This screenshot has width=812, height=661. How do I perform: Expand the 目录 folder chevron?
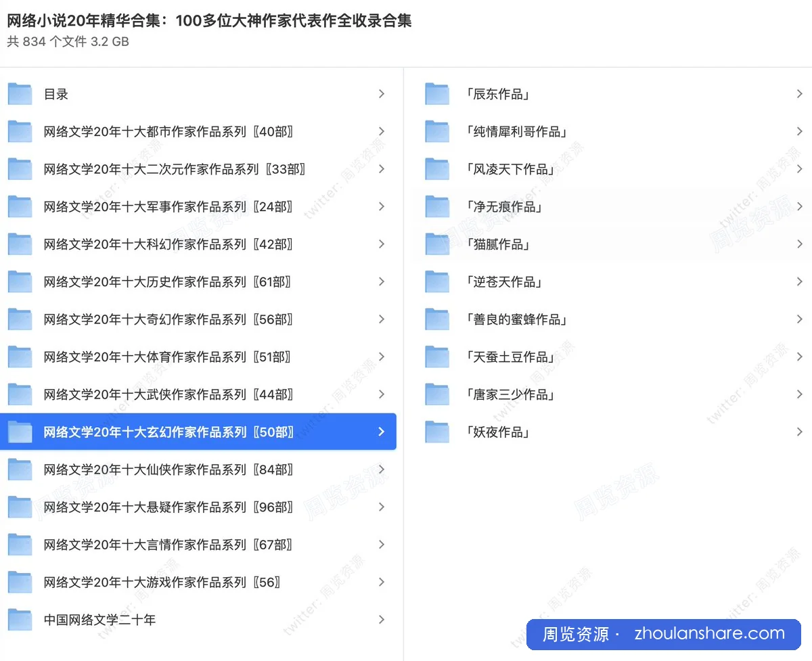(x=382, y=94)
